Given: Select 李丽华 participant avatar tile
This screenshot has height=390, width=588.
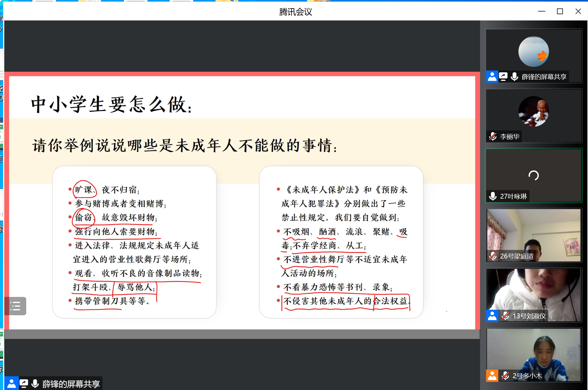Looking at the screenshot, I should coord(533,111).
